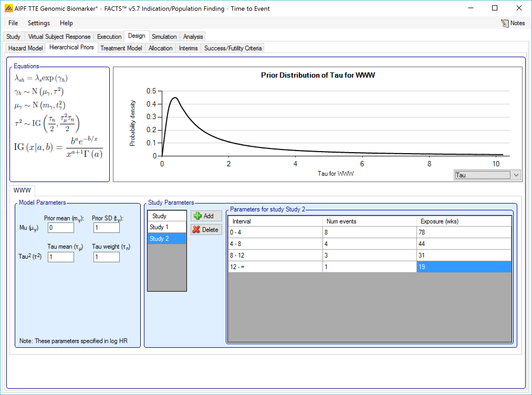
Task: Click the green plus Add icon
Action: pyautogui.click(x=197, y=216)
